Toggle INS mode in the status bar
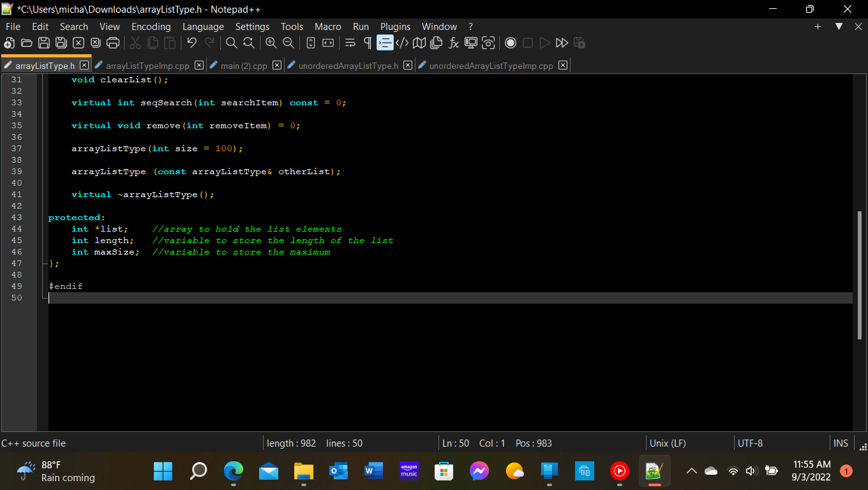This screenshot has height=490, width=868. point(841,443)
